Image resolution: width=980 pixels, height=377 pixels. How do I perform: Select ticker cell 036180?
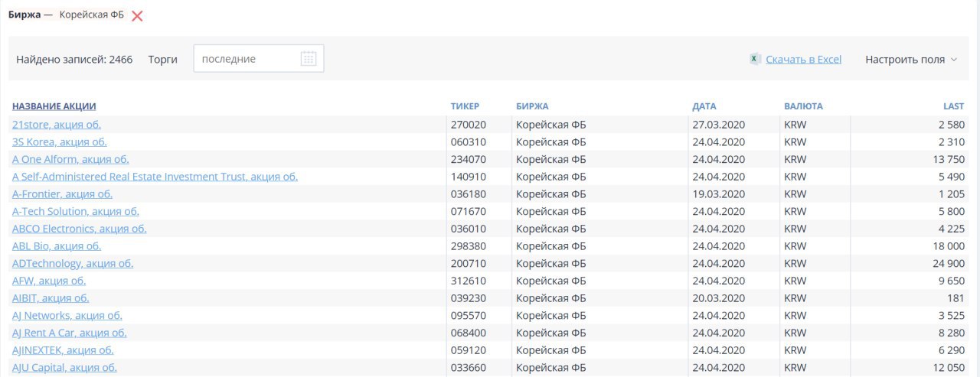(469, 193)
